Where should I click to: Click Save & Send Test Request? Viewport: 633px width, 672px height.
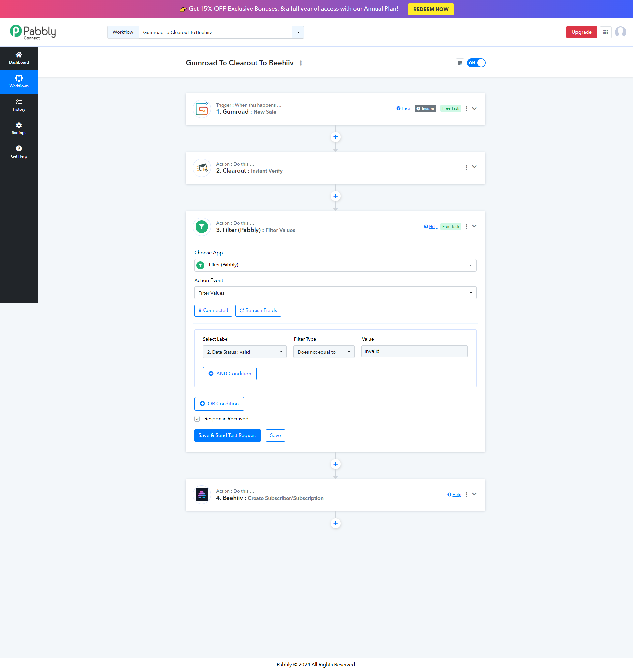227,436
